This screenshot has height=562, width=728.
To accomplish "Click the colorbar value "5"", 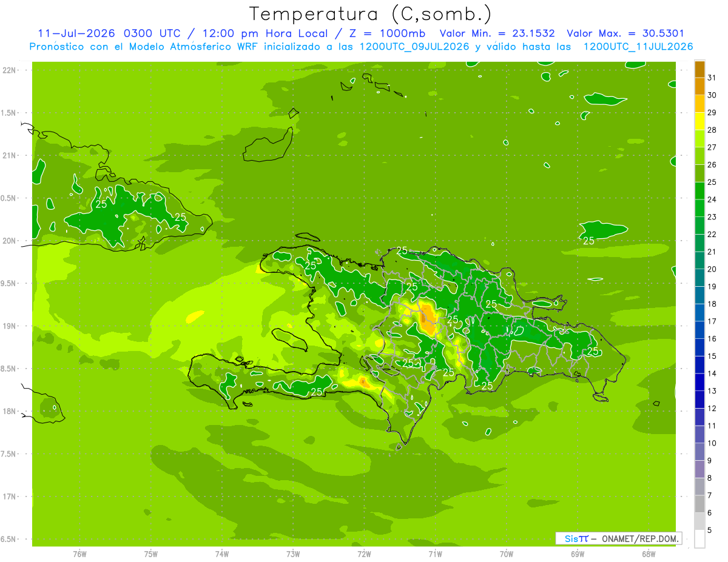I will [x=709, y=530].
